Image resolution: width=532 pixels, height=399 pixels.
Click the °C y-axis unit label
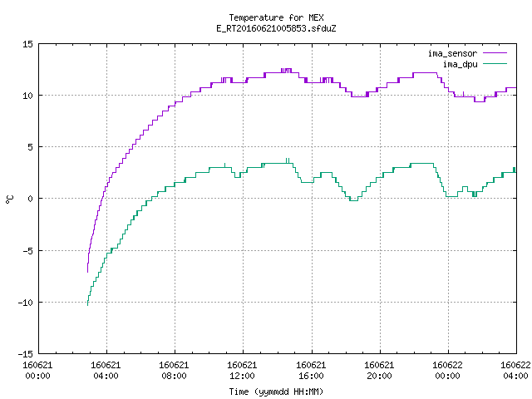(x=9, y=199)
